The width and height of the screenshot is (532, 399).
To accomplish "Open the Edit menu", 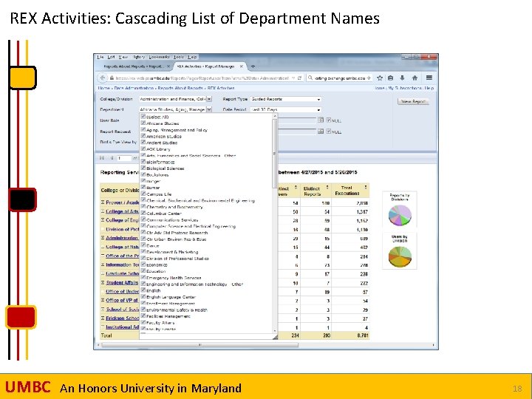I will pos(111,57).
